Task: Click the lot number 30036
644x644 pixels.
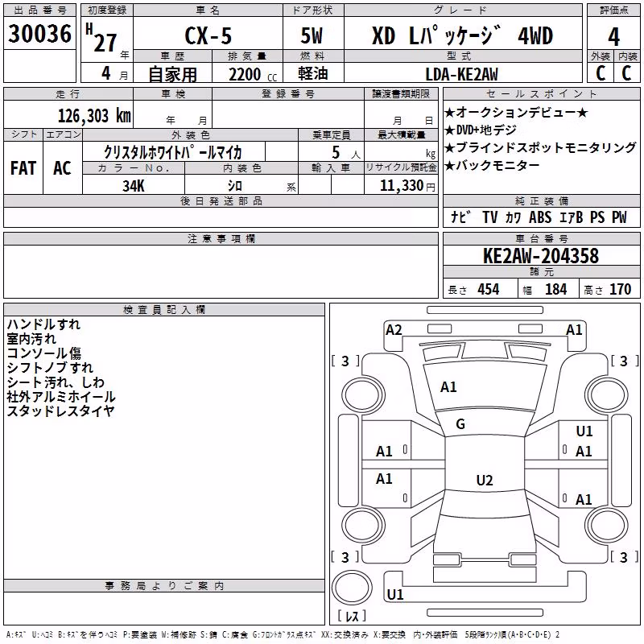Action: click(x=39, y=34)
